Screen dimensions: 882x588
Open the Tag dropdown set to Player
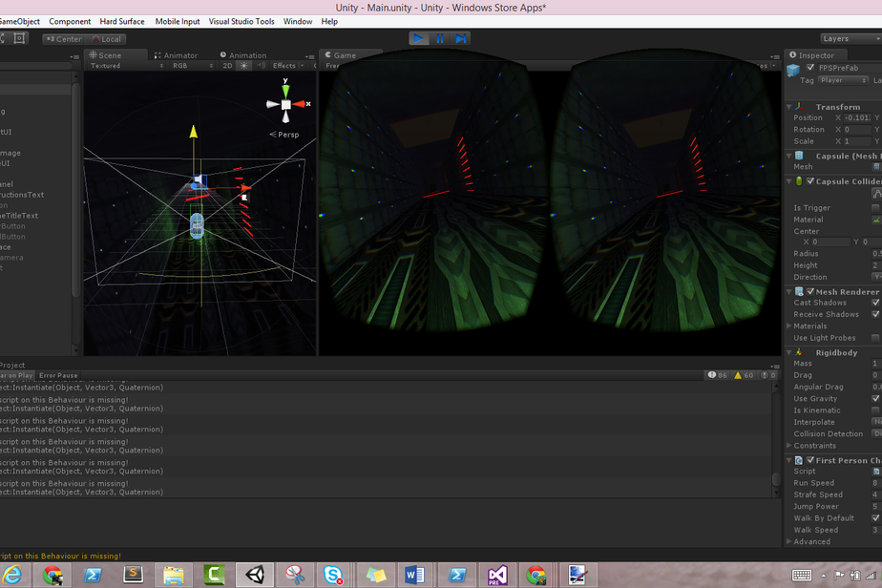(x=842, y=80)
